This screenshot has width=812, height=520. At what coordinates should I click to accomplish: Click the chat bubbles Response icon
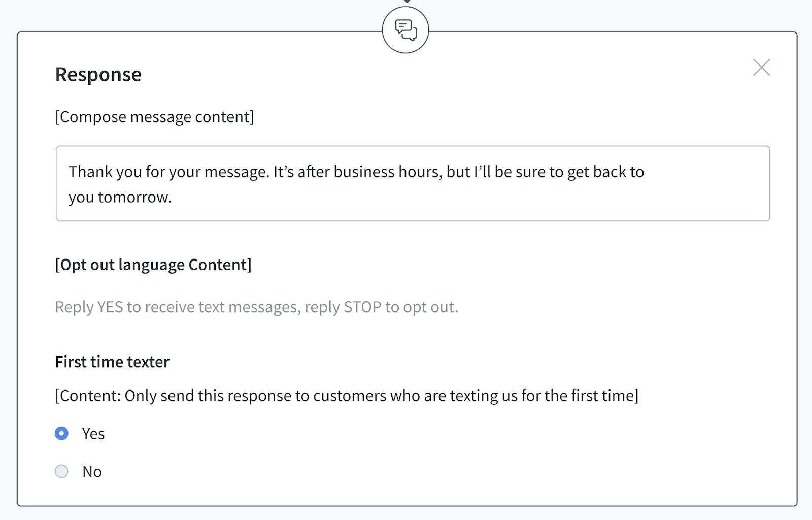(405, 30)
